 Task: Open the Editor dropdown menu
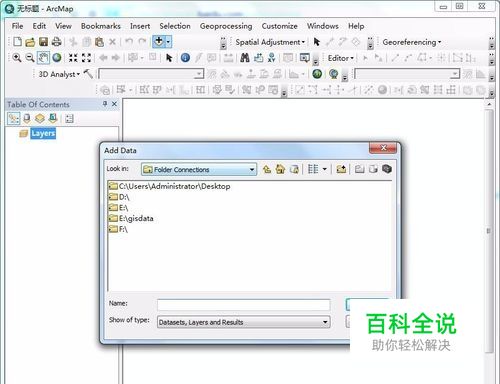coord(340,58)
